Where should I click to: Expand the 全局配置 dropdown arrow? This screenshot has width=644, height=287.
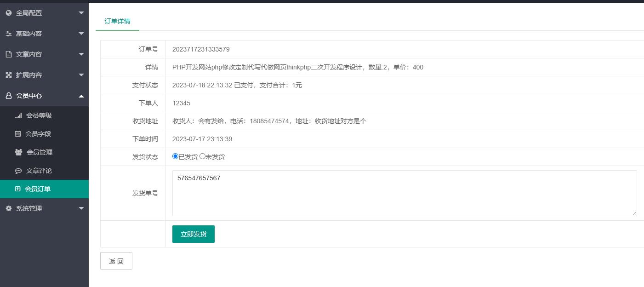tap(81, 13)
